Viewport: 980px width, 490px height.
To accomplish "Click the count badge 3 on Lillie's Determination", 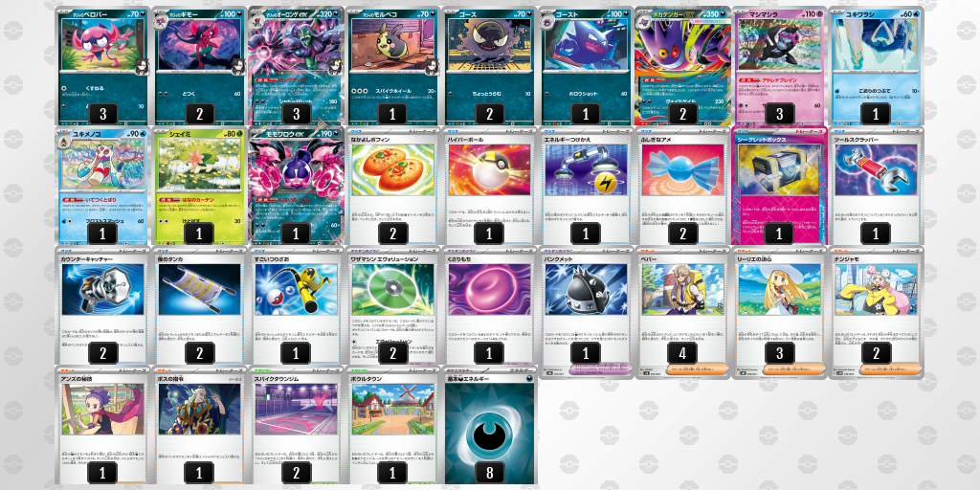I will coord(779,352).
